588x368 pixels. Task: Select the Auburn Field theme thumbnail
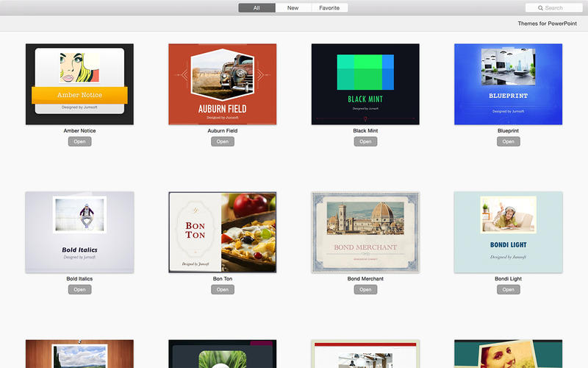click(222, 84)
